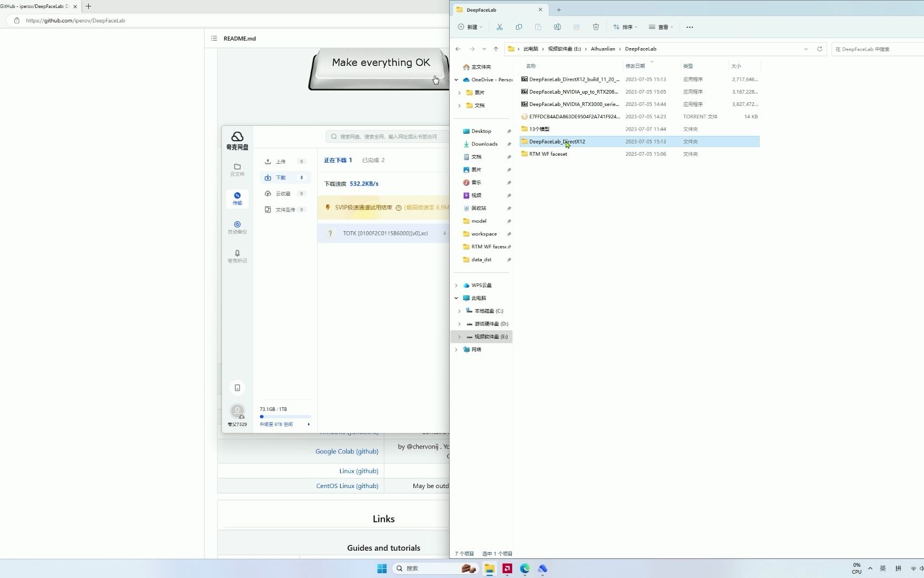Refresh the DeepFaceLab folder view
Image resolution: width=924 pixels, height=578 pixels.
819,49
